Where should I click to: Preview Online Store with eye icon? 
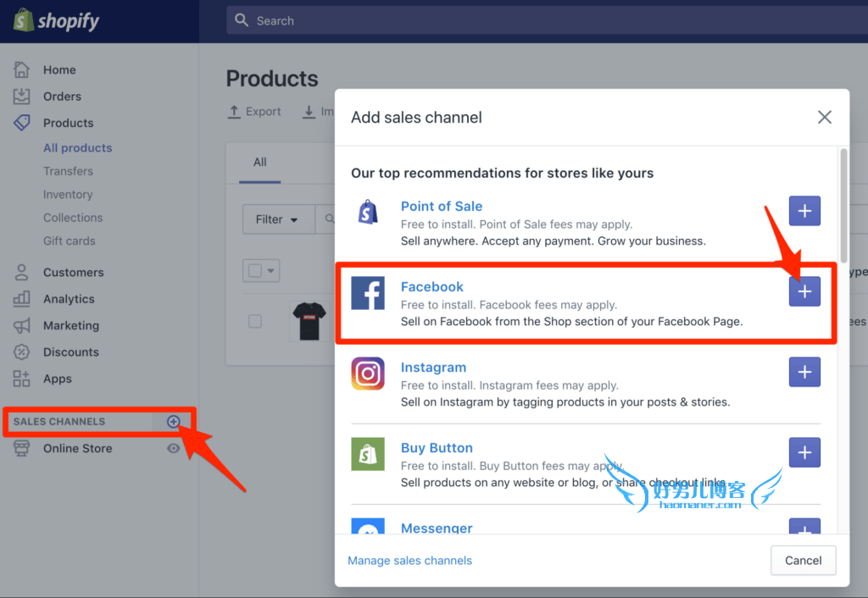173,448
